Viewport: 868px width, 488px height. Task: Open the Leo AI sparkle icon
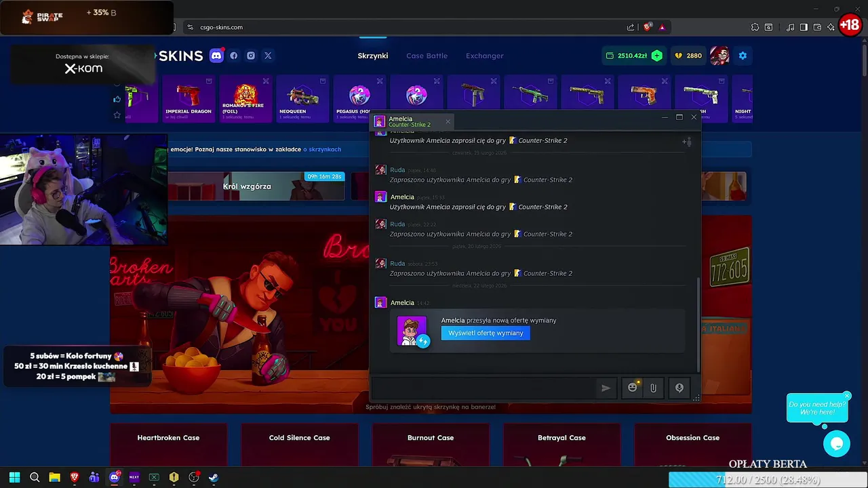click(x=831, y=27)
